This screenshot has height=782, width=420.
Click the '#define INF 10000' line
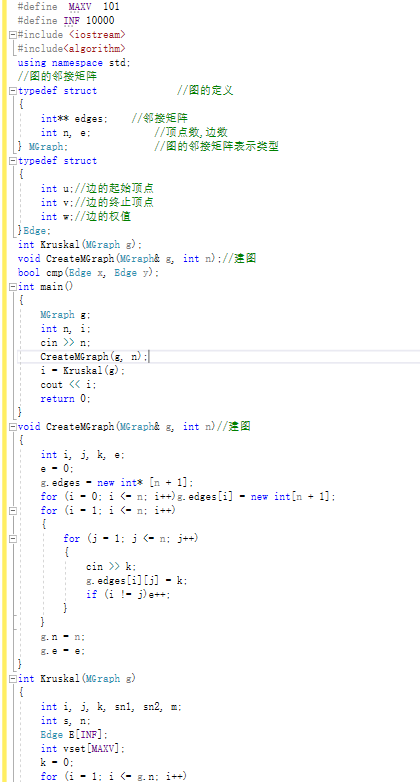(66, 21)
